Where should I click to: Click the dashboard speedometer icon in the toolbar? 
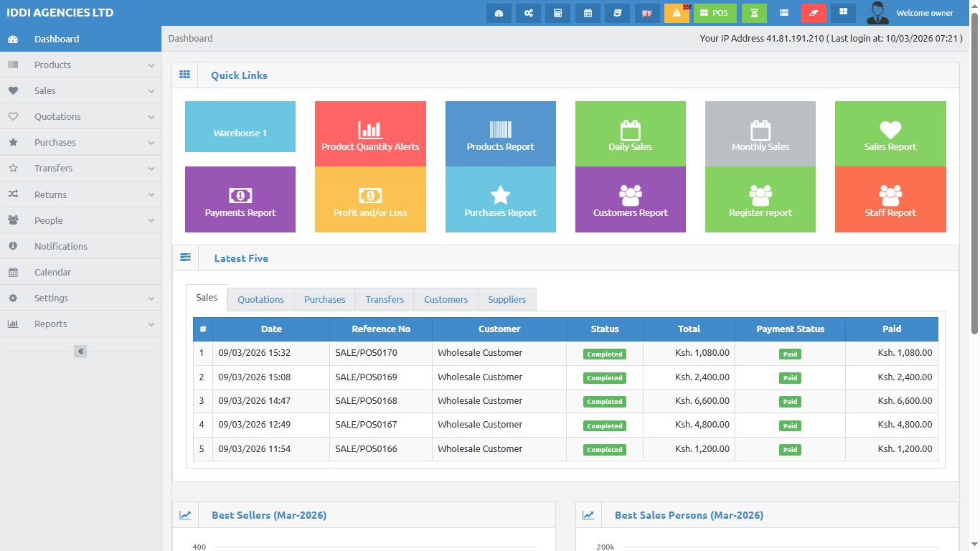point(499,12)
